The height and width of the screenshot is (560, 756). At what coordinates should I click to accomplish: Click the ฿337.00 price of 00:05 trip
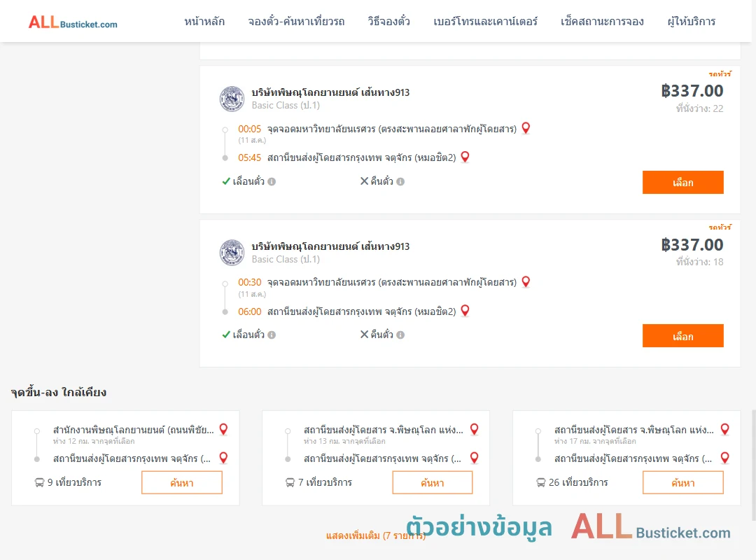[692, 91]
